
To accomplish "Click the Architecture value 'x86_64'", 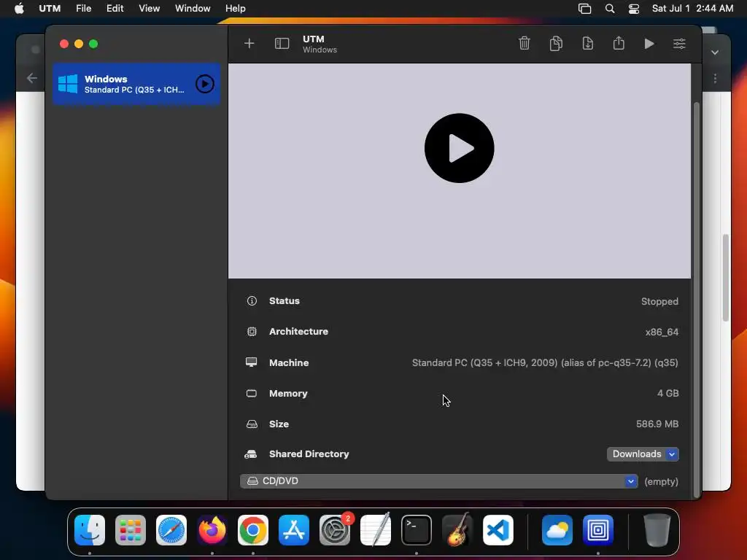I will pos(662,332).
